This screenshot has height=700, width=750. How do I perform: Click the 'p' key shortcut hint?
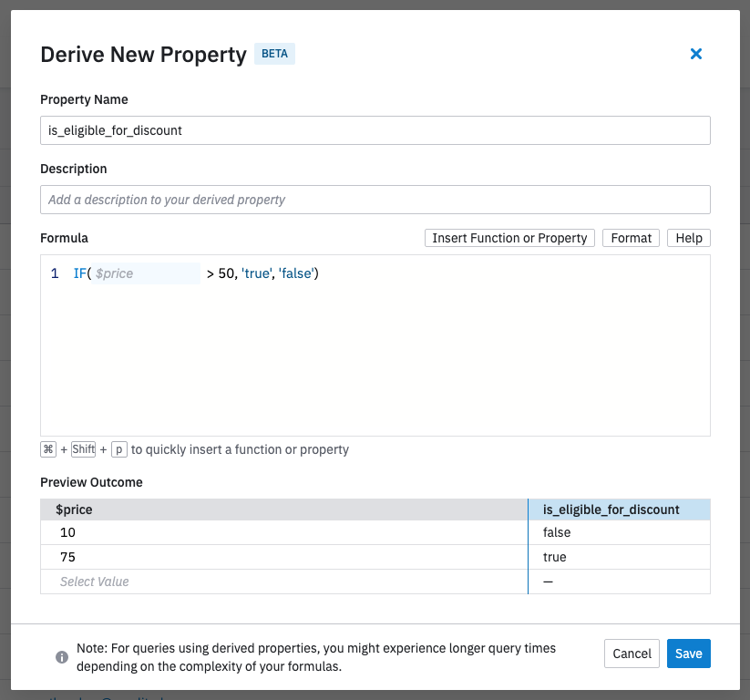coord(118,449)
